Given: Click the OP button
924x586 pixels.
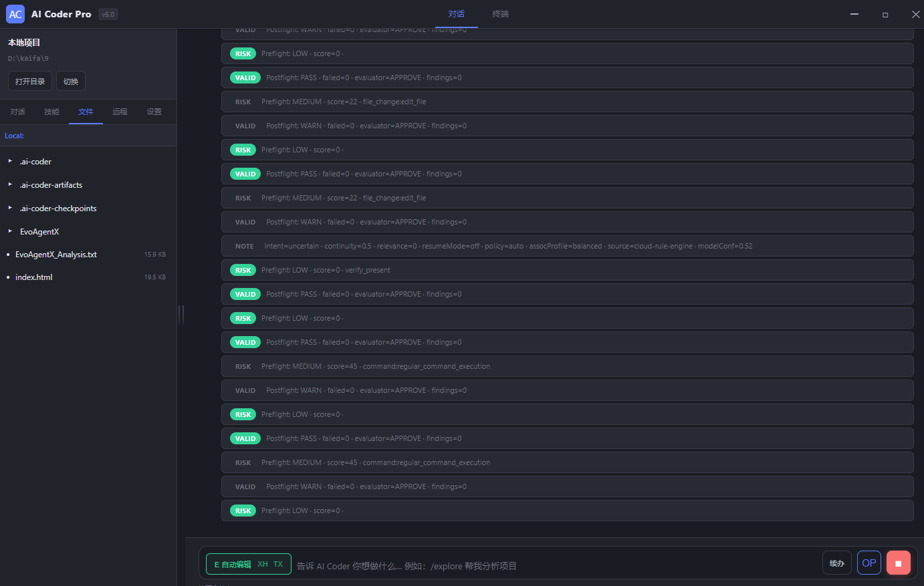Looking at the screenshot, I should (869, 563).
